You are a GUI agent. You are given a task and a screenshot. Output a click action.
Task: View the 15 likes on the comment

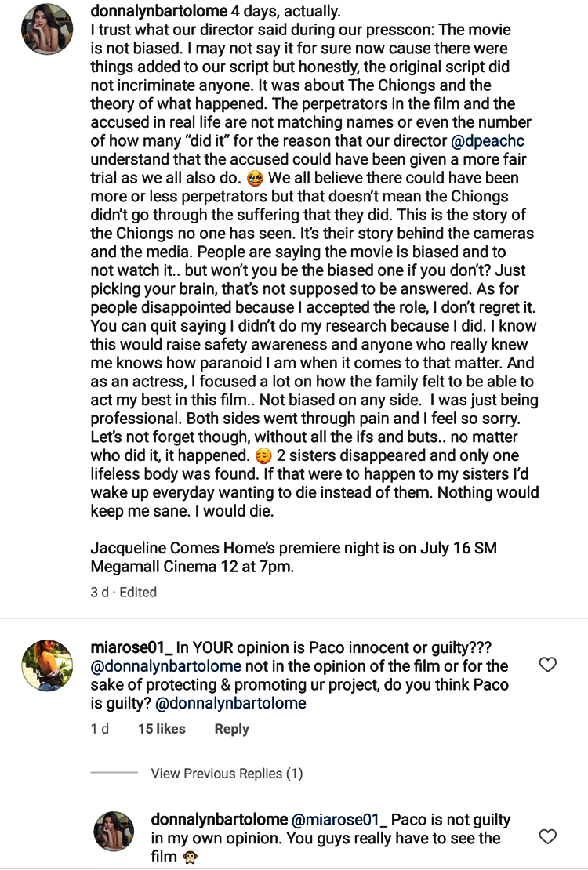click(x=161, y=729)
